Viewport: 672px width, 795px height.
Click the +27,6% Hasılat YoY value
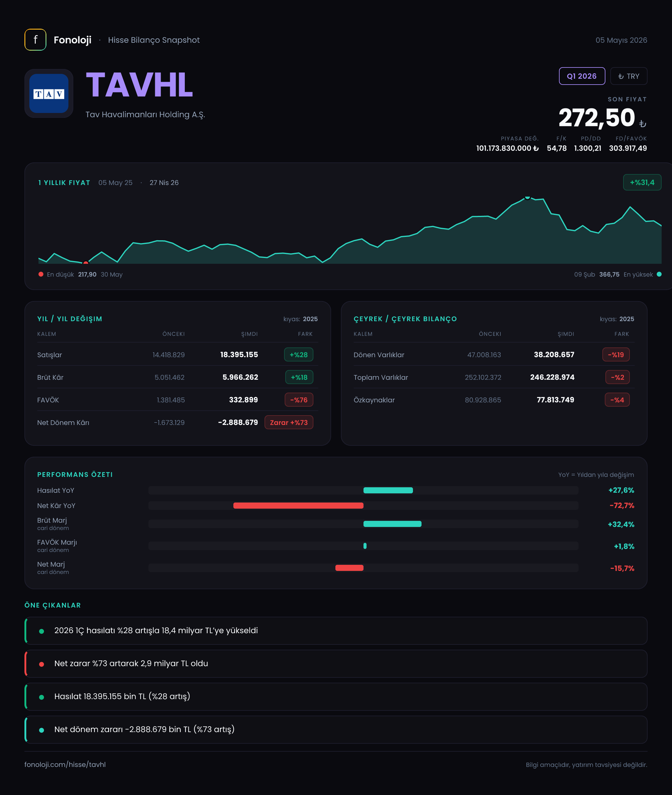point(621,490)
